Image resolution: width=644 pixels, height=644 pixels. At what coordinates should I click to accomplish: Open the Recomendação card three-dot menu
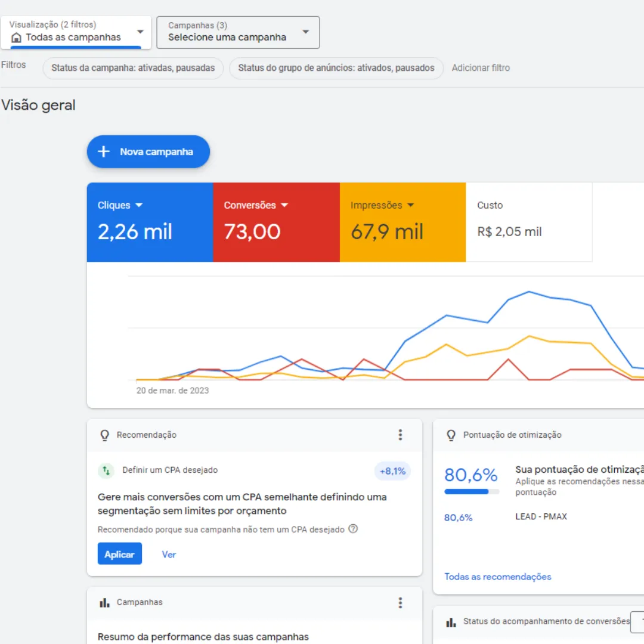[x=400, y=435]
